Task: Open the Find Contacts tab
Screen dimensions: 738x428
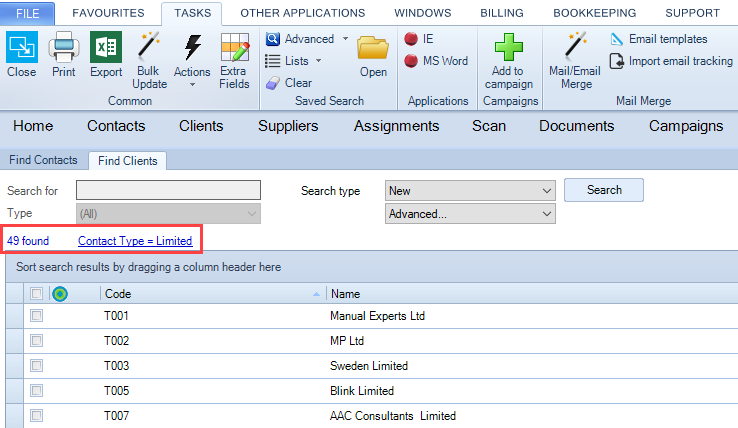Action: click(x=43, y=160)
